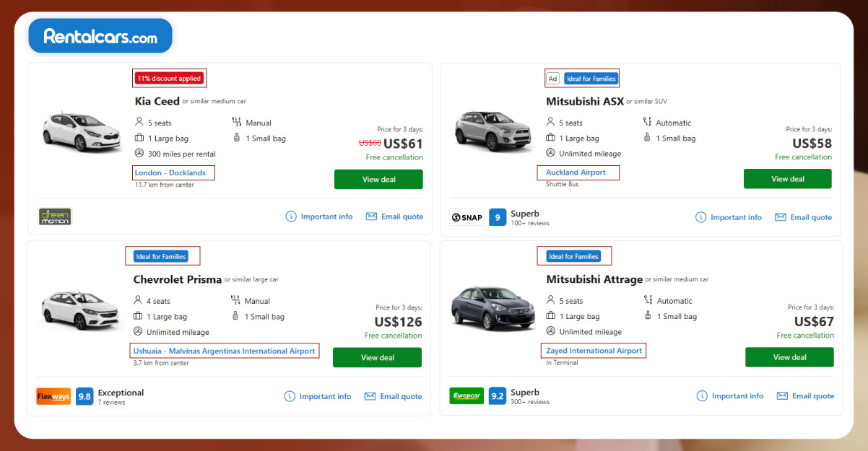Screen dimensions: 868x451
Task: Click the manual transmission icon on Kia Ceed card
Action: [x=236, y=122]
